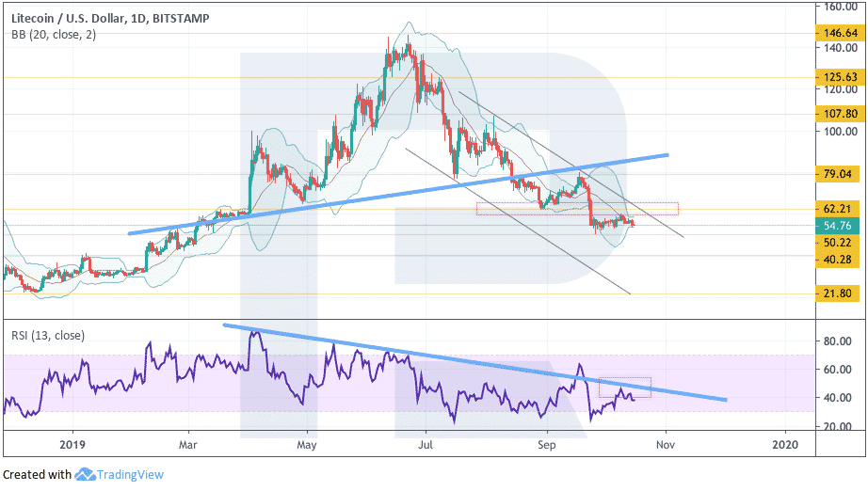Image resolution: width=868 pixels, height=491 pixels.
Task: Click the 107.80 yellow price label
Action: (x=838, y=114)
